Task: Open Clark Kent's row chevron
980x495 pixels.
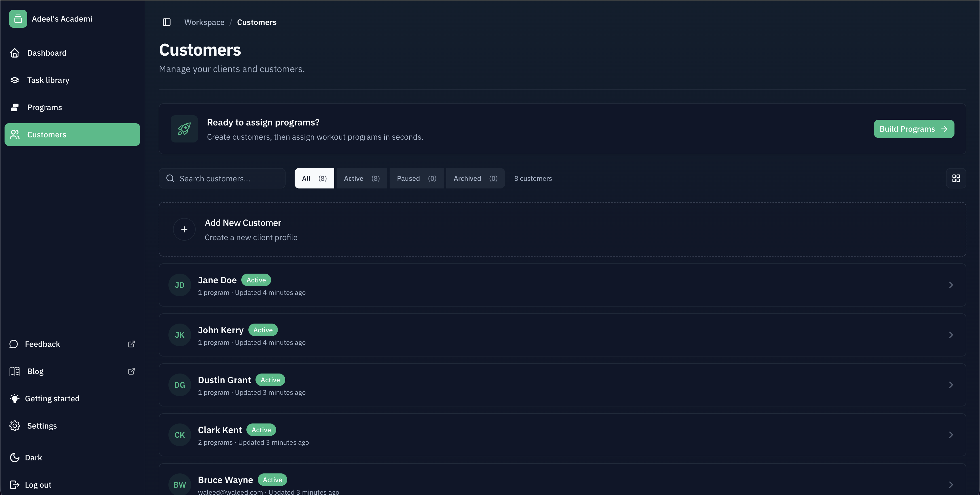Action: coord(951,435)
